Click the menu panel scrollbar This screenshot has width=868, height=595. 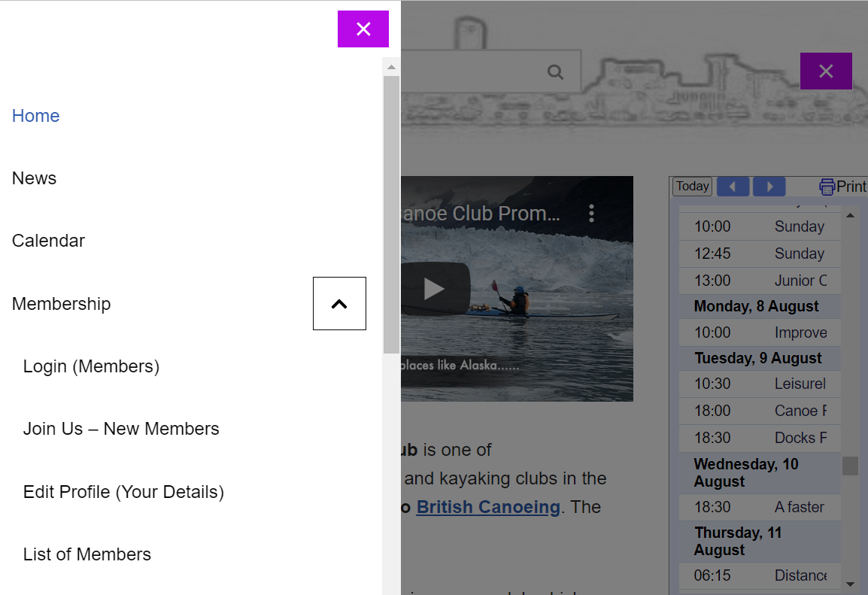(x=391, y=211)
